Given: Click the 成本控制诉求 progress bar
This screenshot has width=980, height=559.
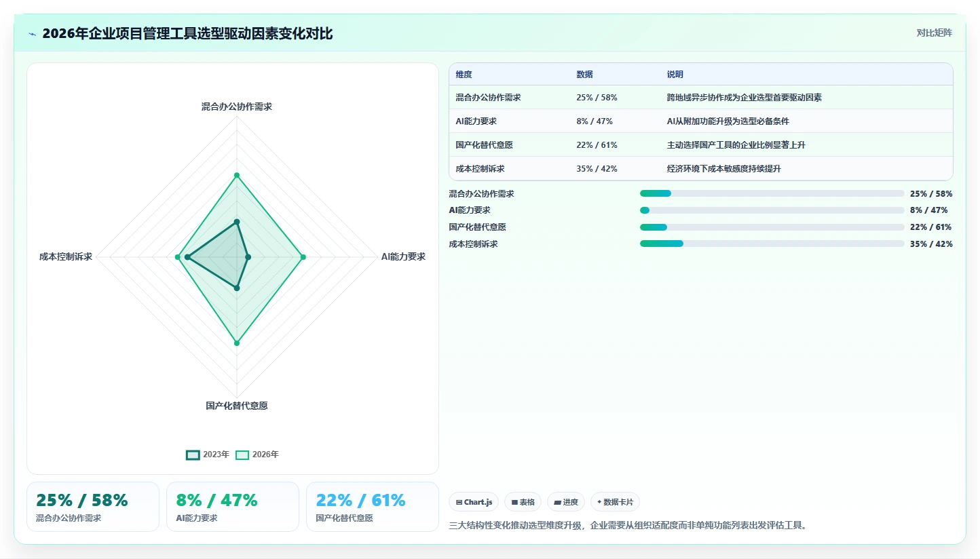Looking at the screenshot, I should coord(772,244).
